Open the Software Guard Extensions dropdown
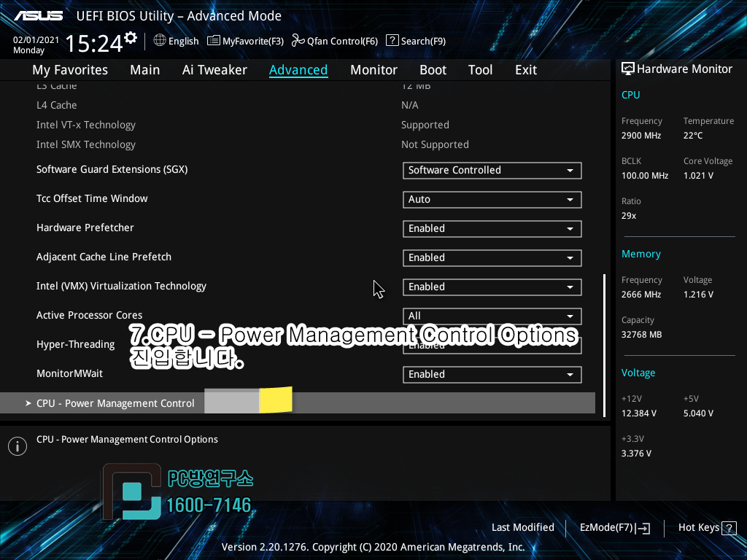Screen dimensions: 747x560 (492, 171)
